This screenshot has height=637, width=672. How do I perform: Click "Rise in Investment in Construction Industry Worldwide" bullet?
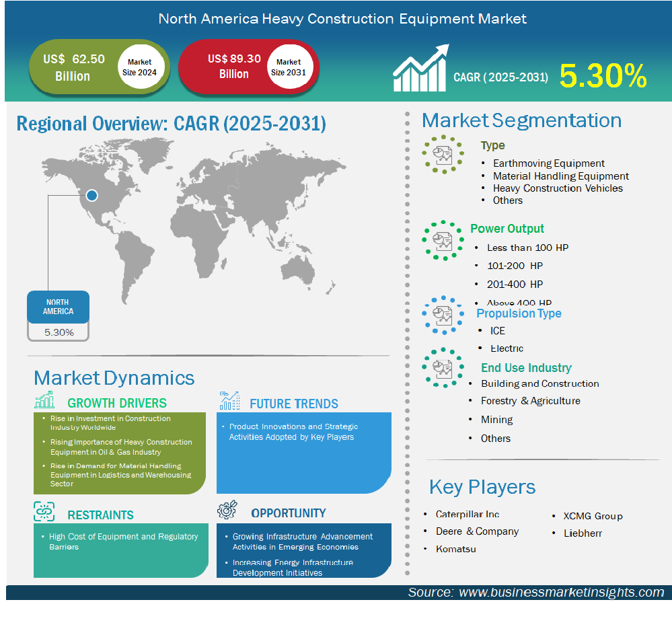pyautogui.click(x=110, y=422)
